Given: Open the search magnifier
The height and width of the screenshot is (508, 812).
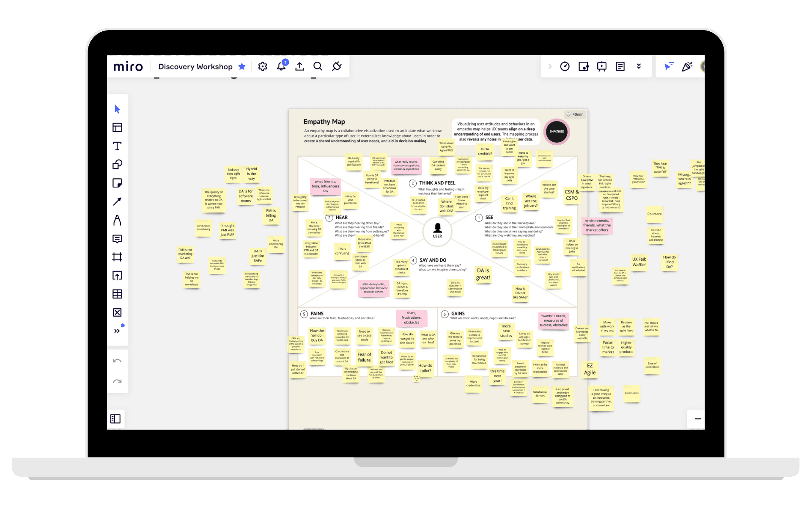Looking at the screenshot, I should pos(318,66).
